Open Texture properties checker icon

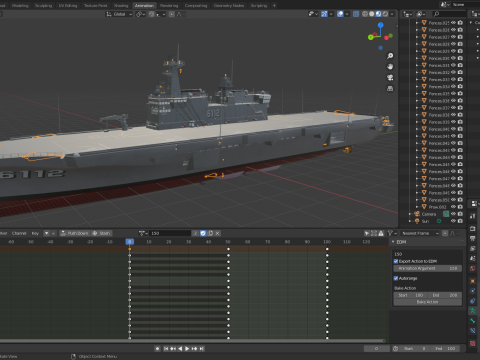(473, 343)
